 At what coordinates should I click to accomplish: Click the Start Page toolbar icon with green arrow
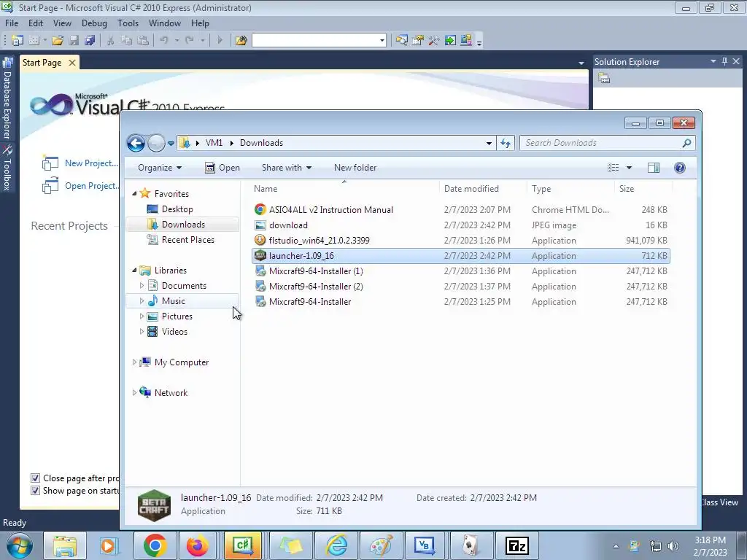pyautogui.click(x=450, y=41)
